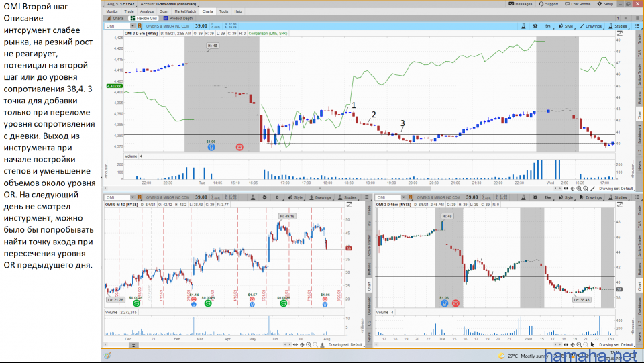Open the grid layout icon near top right
644x363 pixels.
click(626, 19)
